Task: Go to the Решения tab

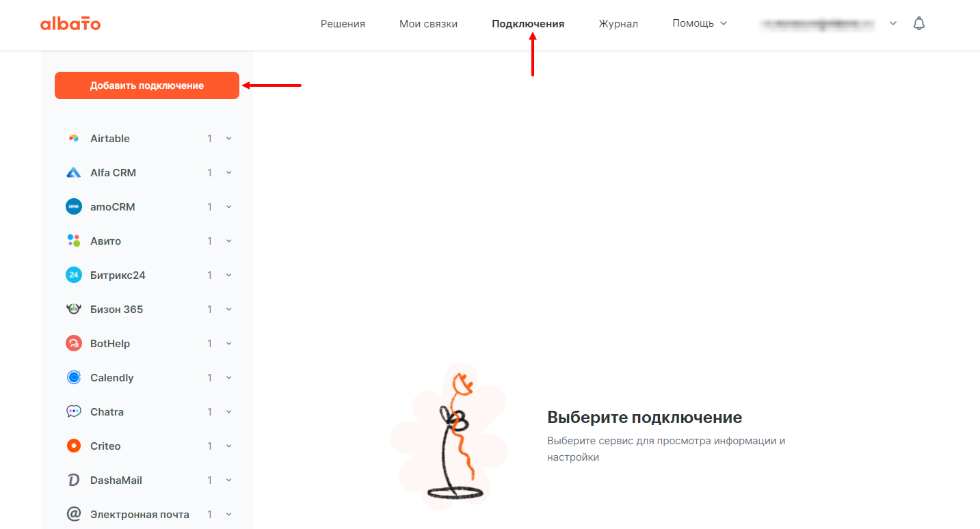Action: pyautogui.click(x=343, y=24)
